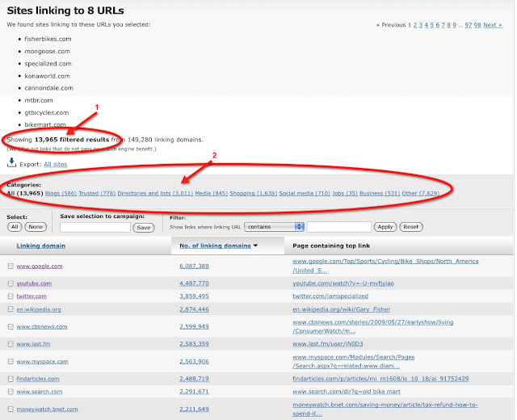Filter by Business (531) category
The height and width of the screenshot is (420, 517).
[x=380, y=193]
